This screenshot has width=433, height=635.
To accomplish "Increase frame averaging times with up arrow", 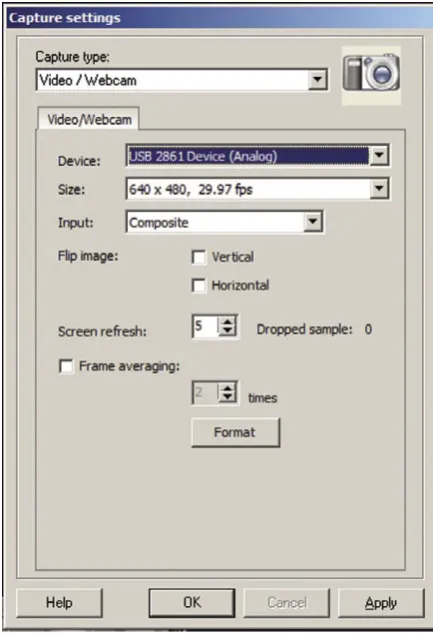I will 228,388.
